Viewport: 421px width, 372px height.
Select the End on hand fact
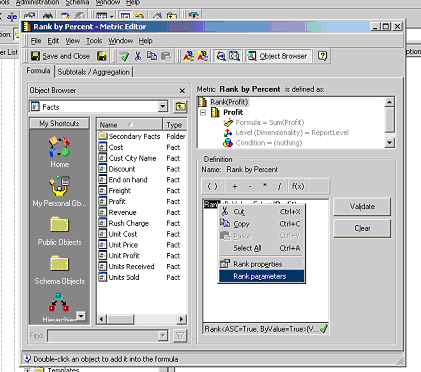tap(123, 180)
